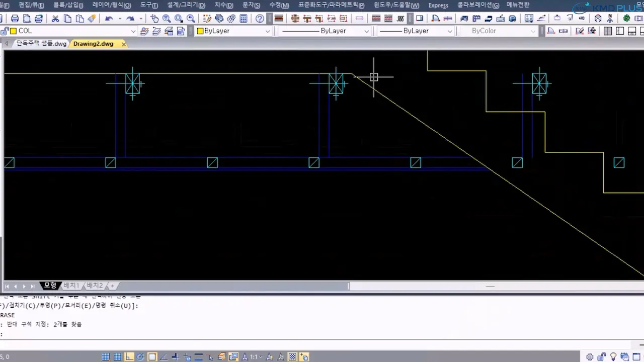Click the Redo arrow icon
The image size is (644, 362).
point(130,19)
